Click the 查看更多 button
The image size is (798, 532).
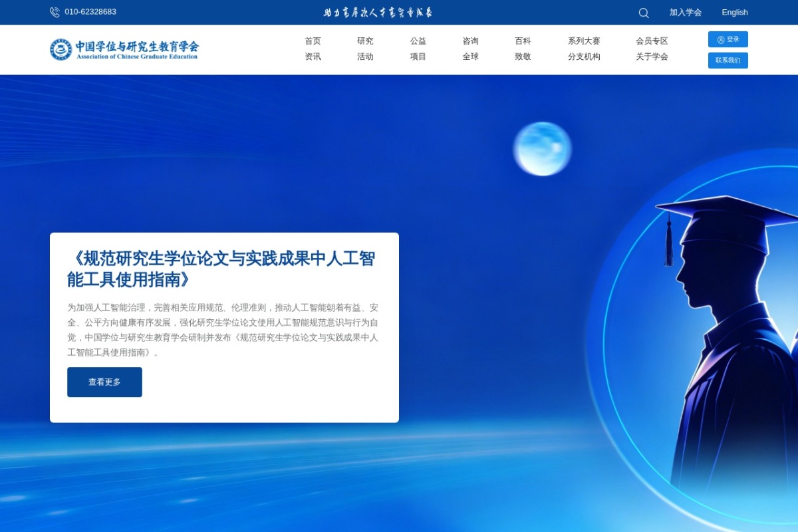point(104,382)
